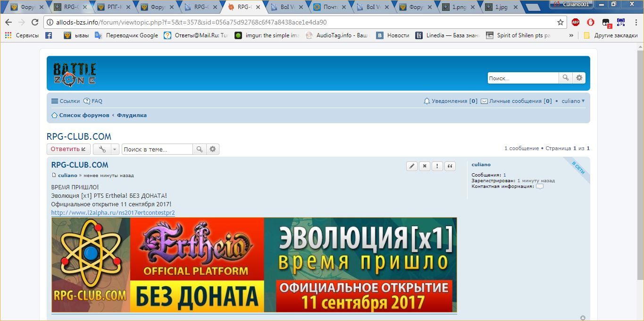Open the Переводчик Google bookmark
Viewport: 644px width, 321px height.
tap(126, 35)
